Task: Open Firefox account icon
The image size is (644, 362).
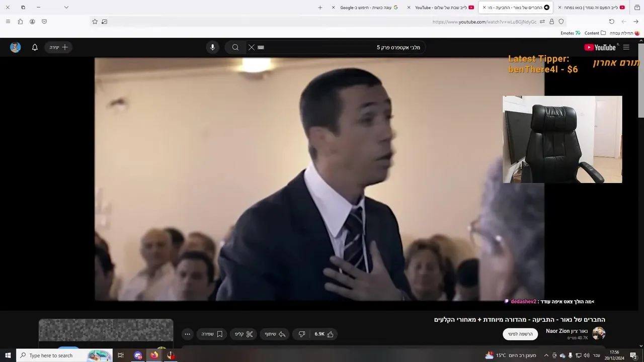Action: (x=32, y=22)
